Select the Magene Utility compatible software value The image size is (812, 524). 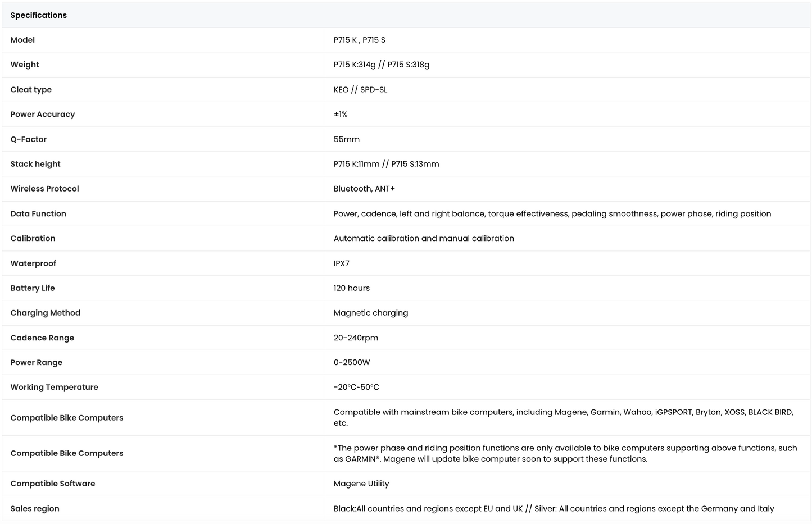[x=361, y=484]
